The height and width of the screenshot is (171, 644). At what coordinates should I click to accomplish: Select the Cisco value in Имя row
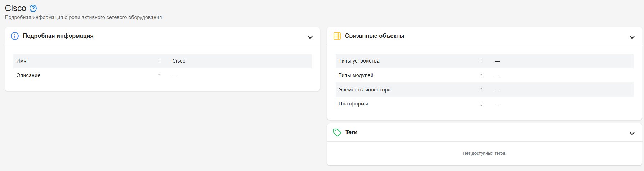click(x=179, y=61)
